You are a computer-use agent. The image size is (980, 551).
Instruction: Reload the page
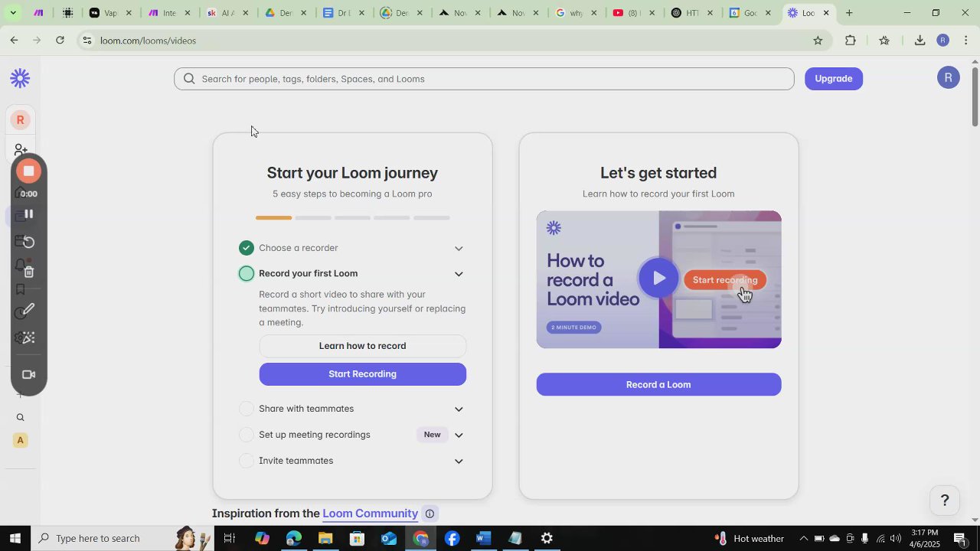(x=60, y=41)
